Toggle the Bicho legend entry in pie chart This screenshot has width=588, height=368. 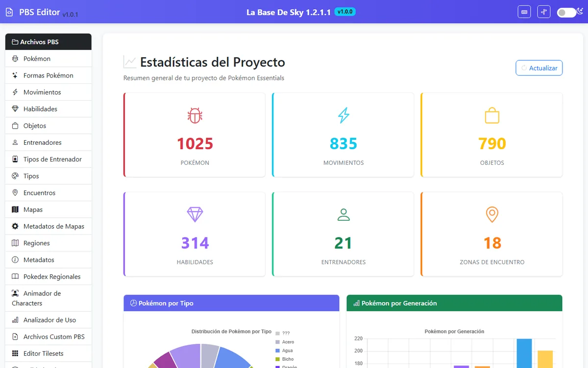click(x=285, y=359)
